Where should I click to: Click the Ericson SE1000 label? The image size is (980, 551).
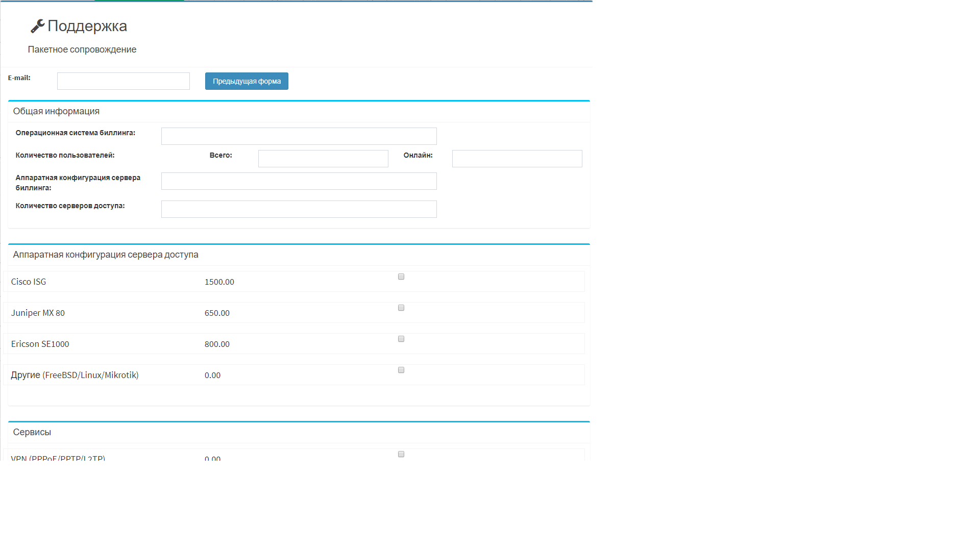(40, 344)
